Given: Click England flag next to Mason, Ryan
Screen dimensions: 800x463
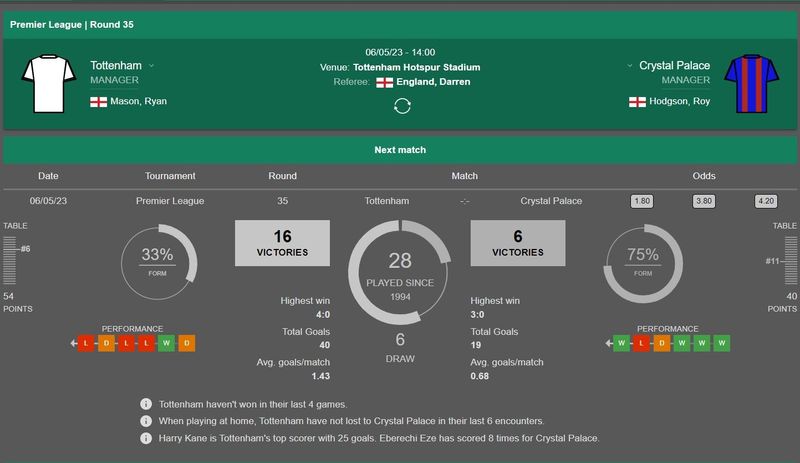Looking at the screenshot, I should coord(98,102).
